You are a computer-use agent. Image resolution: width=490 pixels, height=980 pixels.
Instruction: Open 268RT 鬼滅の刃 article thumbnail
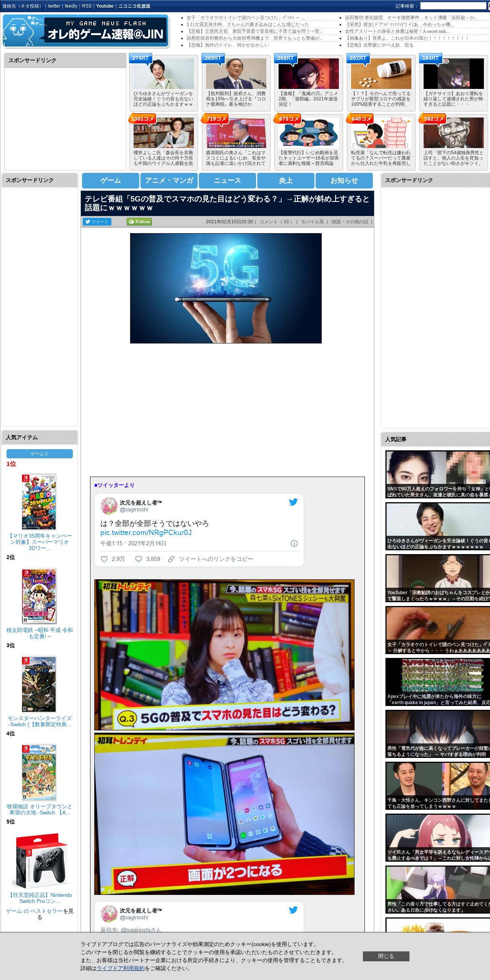309,73
